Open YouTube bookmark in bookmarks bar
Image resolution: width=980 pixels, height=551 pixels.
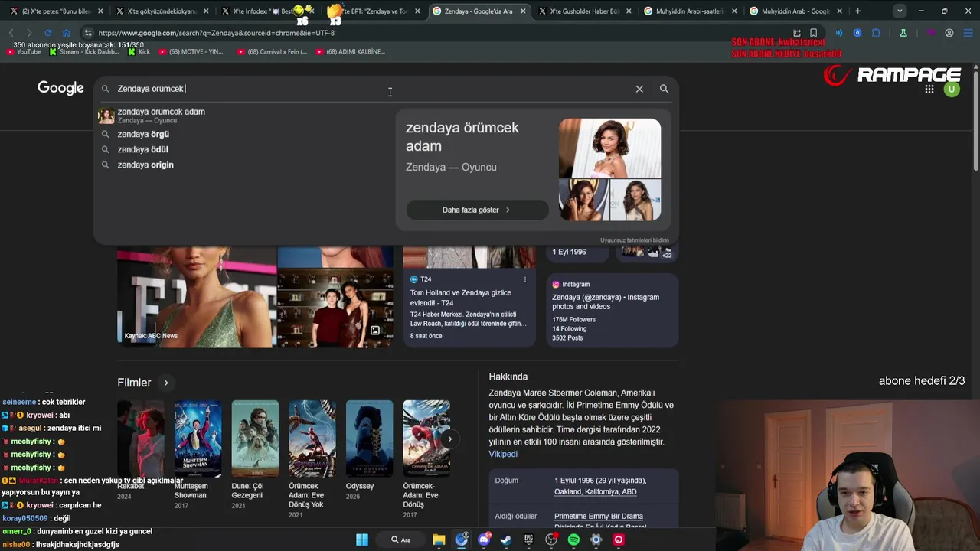click(24, 51)
